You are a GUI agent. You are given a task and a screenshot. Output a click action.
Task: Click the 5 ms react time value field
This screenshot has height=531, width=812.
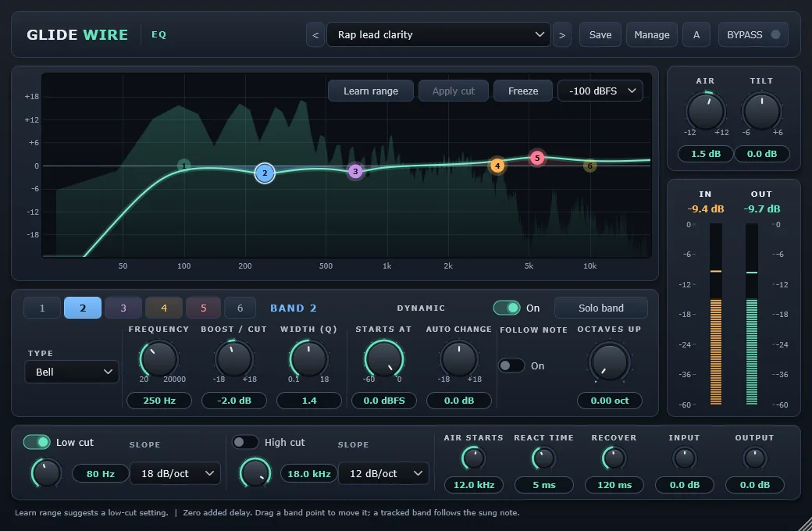[543, 485]
